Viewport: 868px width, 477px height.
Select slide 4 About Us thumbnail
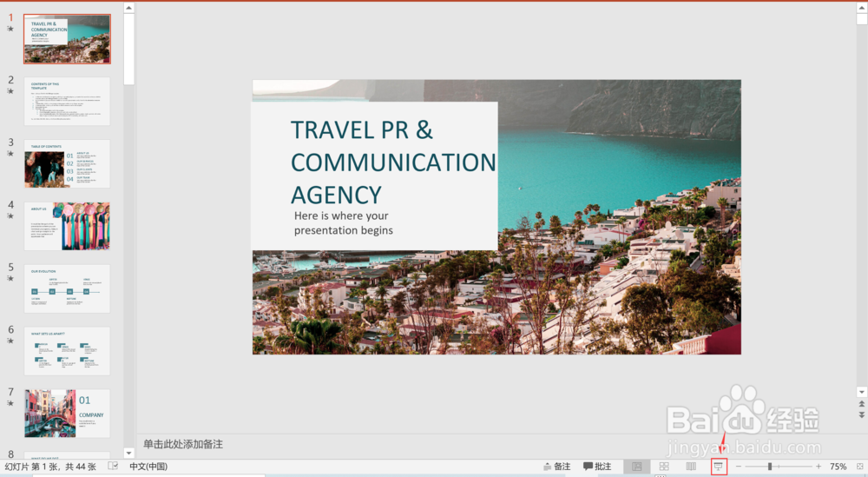(67, 226)
